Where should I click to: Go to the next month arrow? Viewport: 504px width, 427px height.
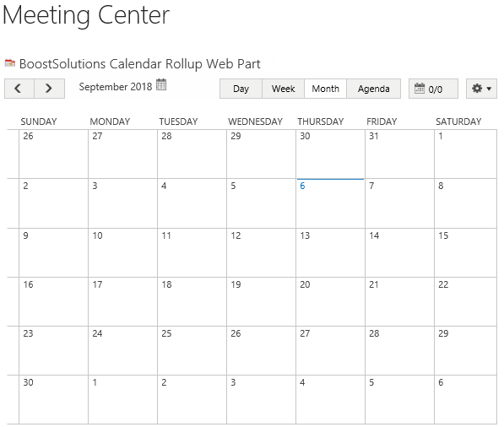49,89
